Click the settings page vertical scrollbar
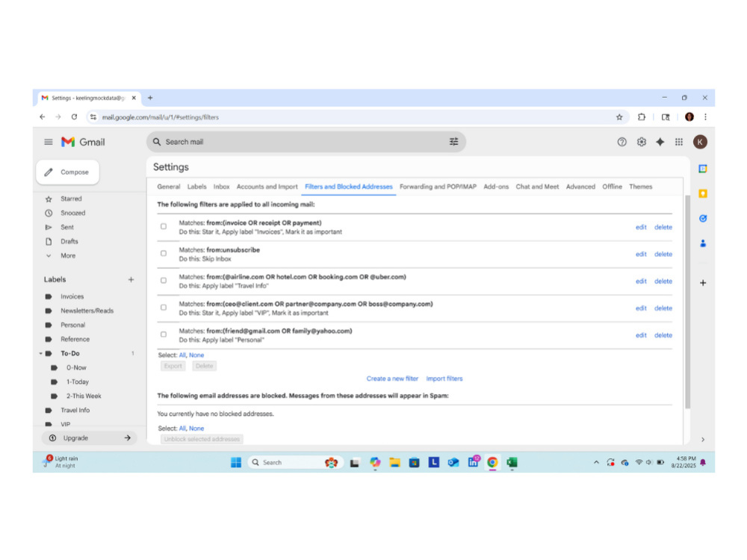The height and width of the screenshot is (560, 747). pyautogui.click(x=687, y=302)
